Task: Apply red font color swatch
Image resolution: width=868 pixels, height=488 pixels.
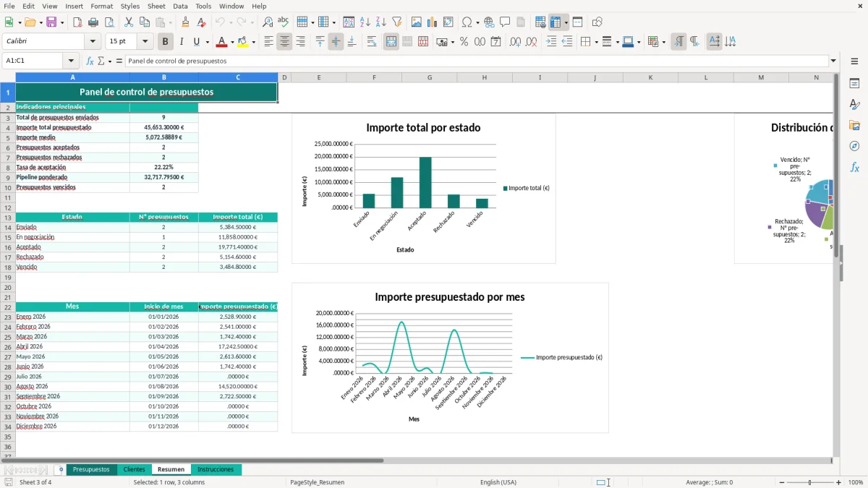Action: (221, 42)
